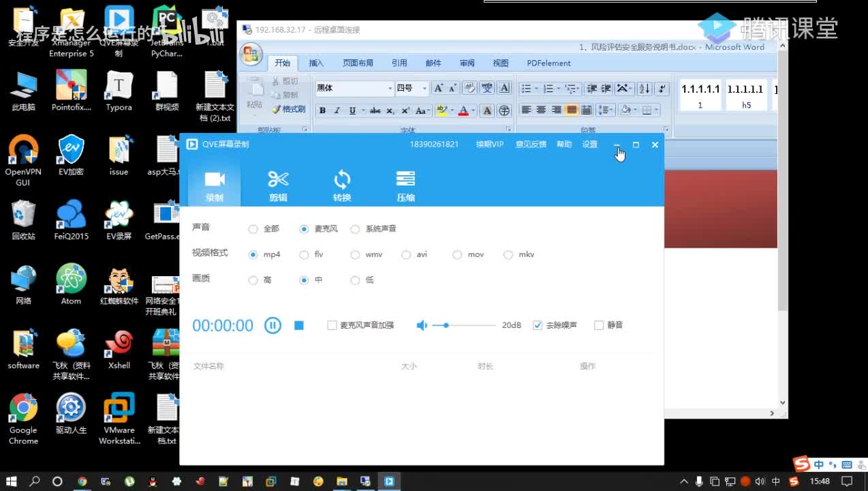
Task: Pause the recording with the round button
Action: point(273,325)
